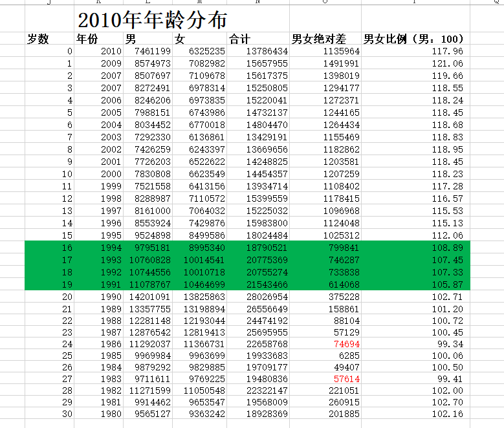Click highlighted ratio 108.89

(x=448, y=248)
